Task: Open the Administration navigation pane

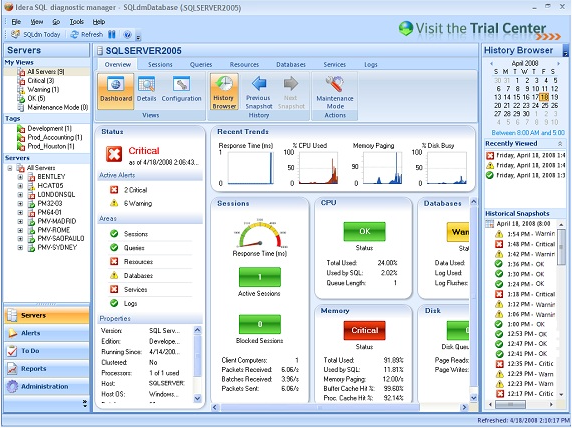Action: (47, 386)
